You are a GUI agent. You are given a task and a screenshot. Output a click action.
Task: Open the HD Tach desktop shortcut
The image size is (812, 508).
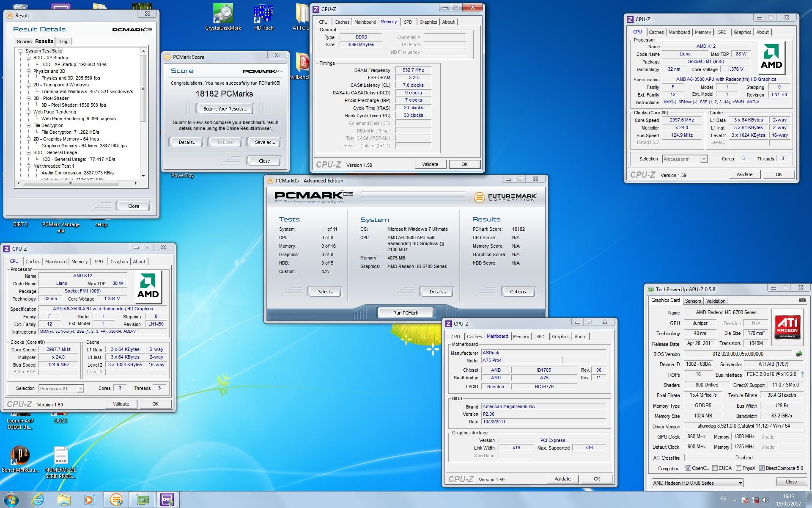pos(263,17)
